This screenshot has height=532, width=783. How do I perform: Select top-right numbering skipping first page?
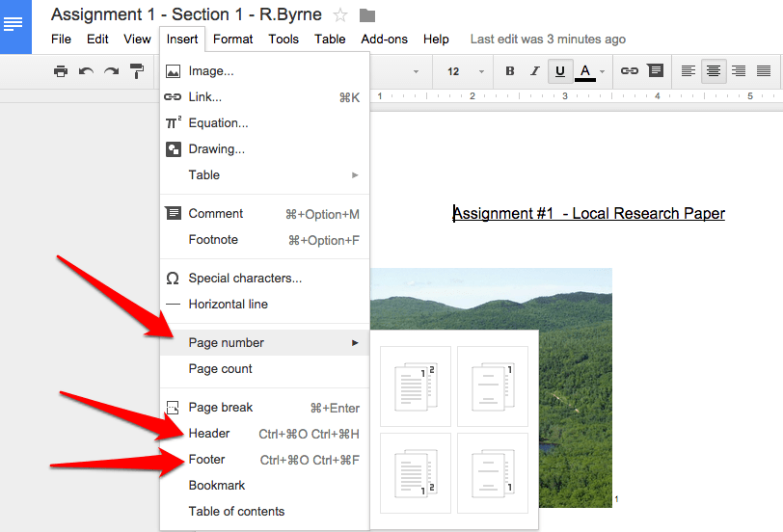493,386
